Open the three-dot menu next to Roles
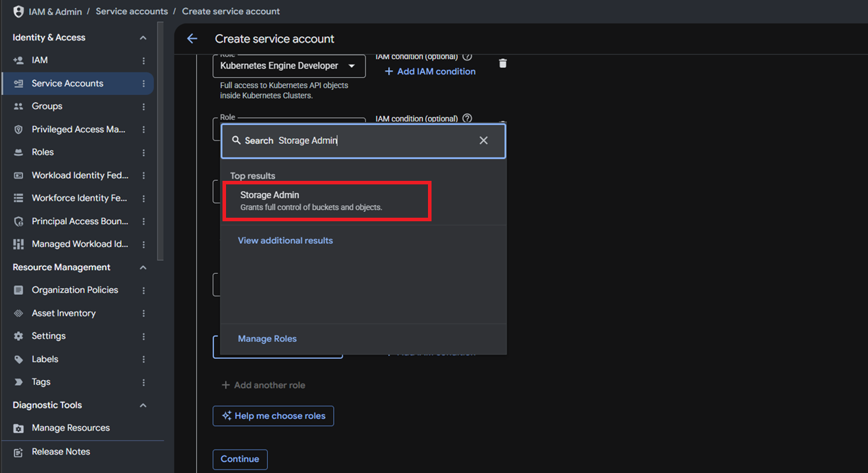 [144, 152]
